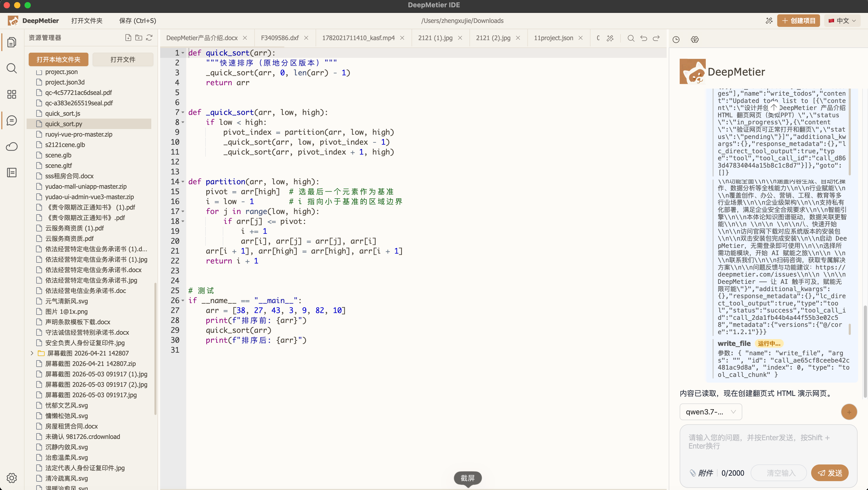Send the chat message with 发送
Viewport: 868px width, 490px height.
[x=830, y=473]
